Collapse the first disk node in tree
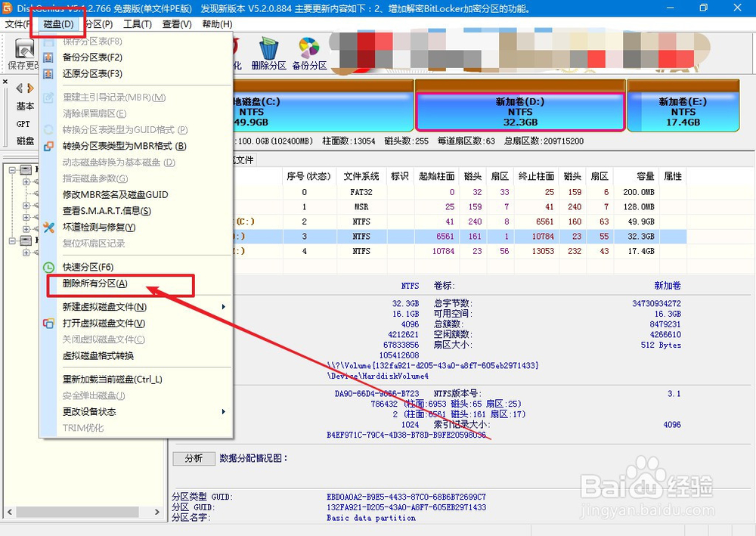The image size is (756, 536). pyautogui.click(x=12, y=169)
